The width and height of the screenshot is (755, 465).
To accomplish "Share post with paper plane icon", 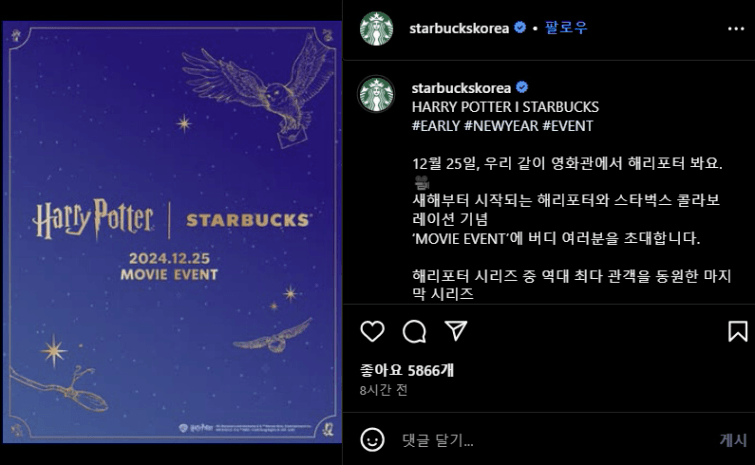I will pos(456,331).
